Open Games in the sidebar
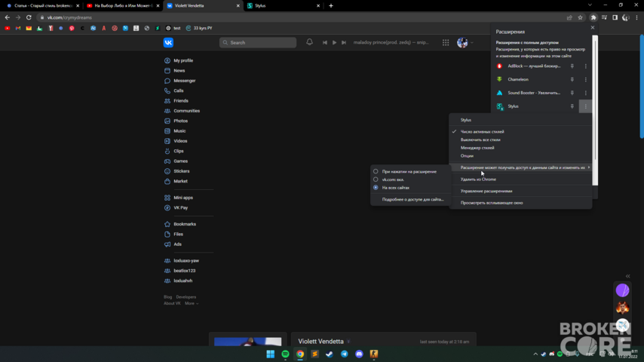This screenshot has width=644, height=362. click(x=180, y=161)
